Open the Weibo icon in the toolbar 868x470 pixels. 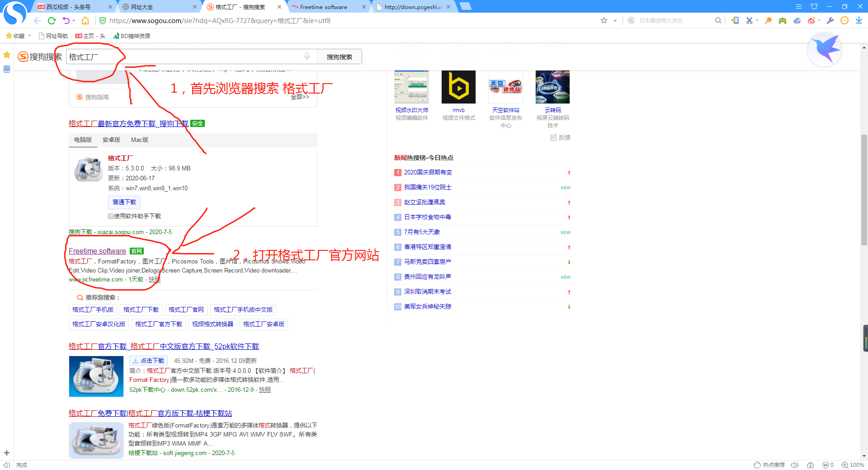(811, 20)
